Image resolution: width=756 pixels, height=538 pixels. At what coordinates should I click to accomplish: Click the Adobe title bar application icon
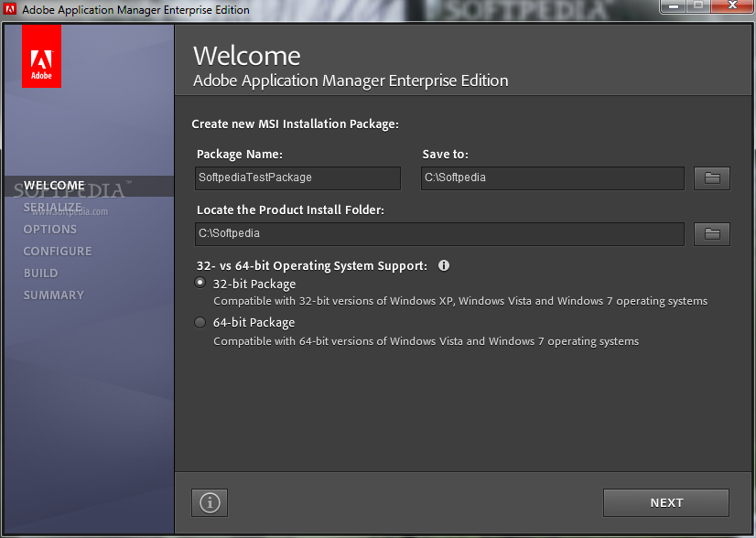10,9
